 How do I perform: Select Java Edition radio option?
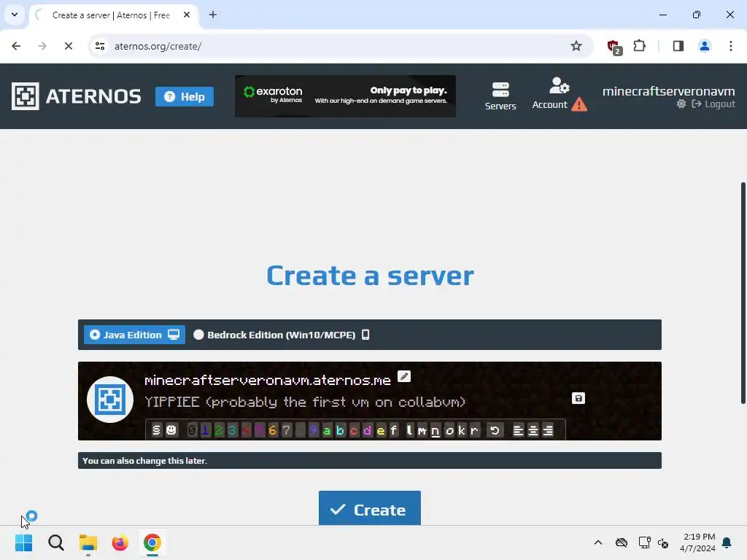pos(134,335)
